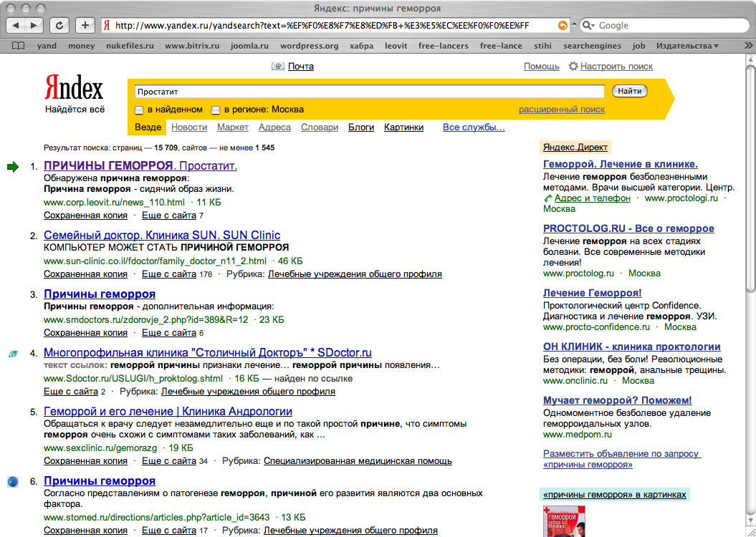
Task: Open the Почта link
Action: tap(301, 67)
